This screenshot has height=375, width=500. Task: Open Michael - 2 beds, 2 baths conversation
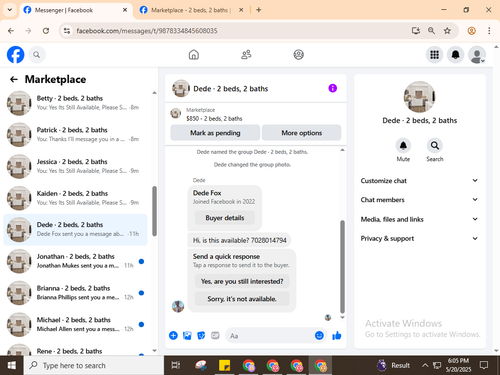coord(75,324)
